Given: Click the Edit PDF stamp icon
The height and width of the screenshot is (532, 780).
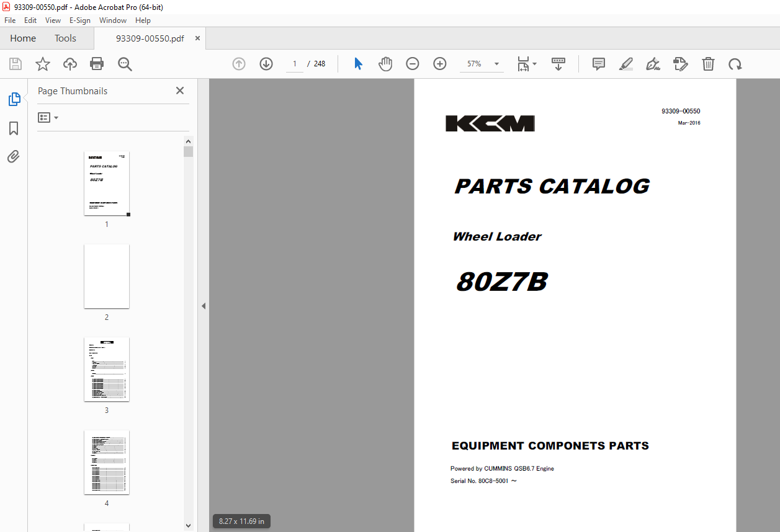Looking at the screenshot, I should (681, 64).
